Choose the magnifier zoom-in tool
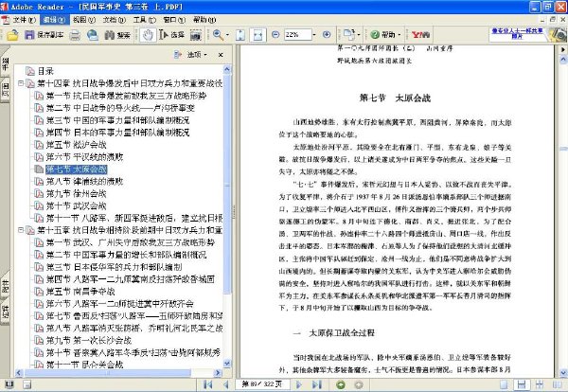Screen dimensions: 568x392 coord(218,35)
